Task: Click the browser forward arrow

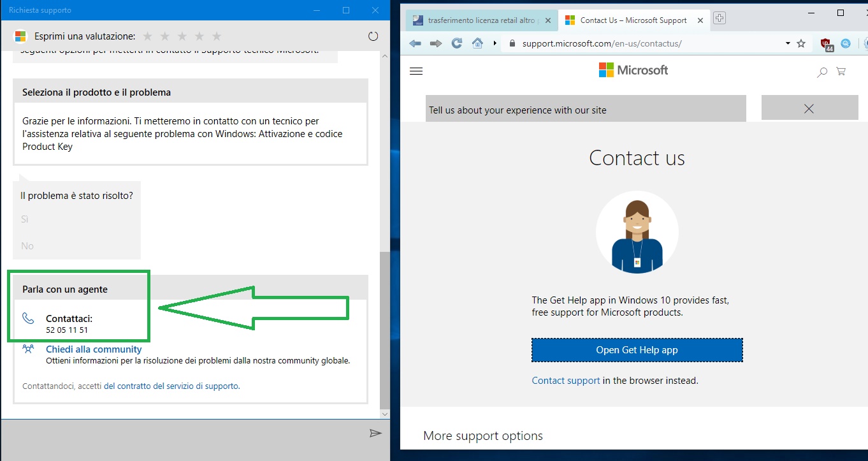Action: (436, 43)
